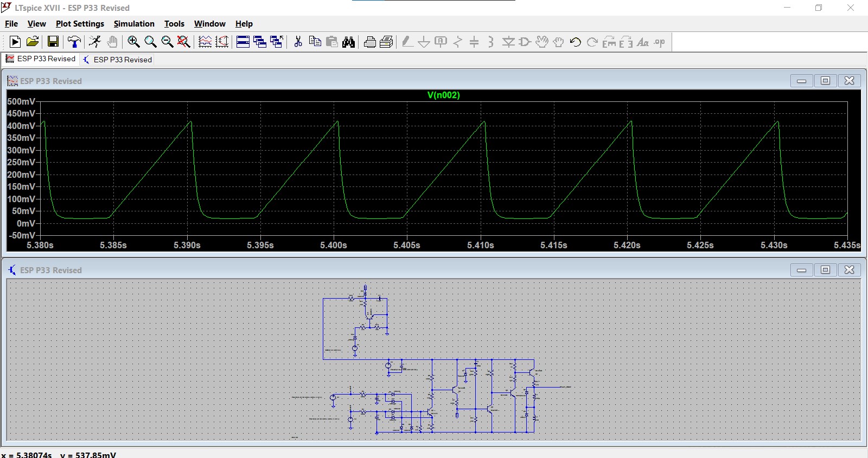Click the Mirror component icon
The image size is (868, 458).
point(626,42)
